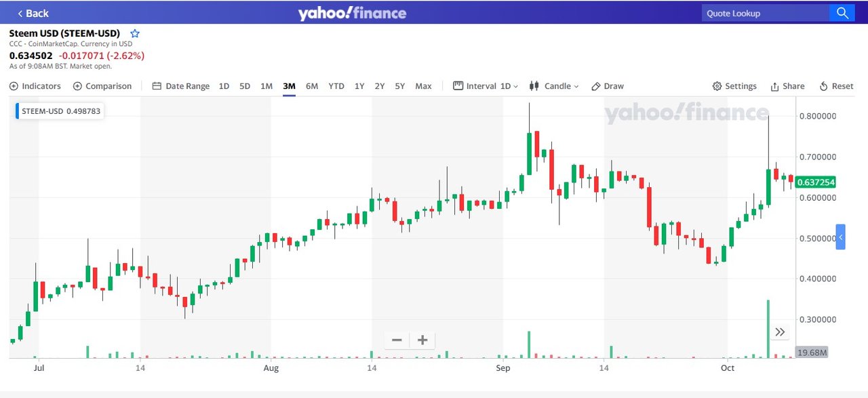868x398 pixels.
Task: Select the 2Y range
Action: coord(380,86)
